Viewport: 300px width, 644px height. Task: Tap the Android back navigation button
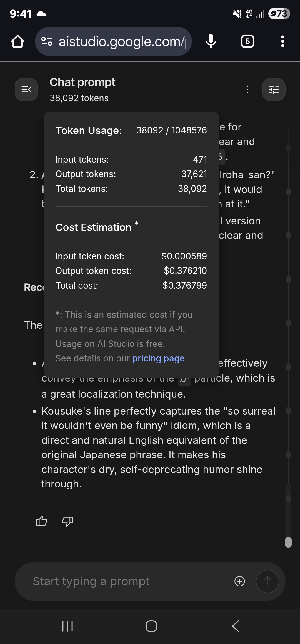click(236, 626)
